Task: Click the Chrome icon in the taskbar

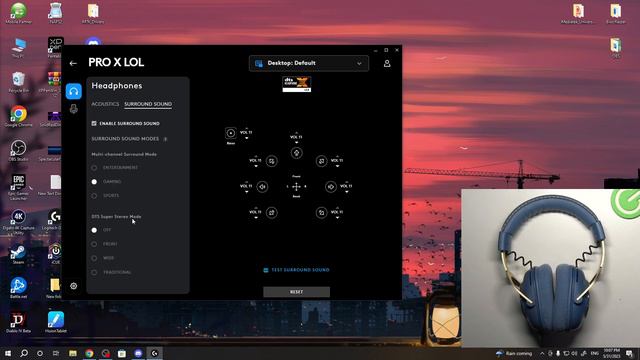Action: (x=89, y=353)
